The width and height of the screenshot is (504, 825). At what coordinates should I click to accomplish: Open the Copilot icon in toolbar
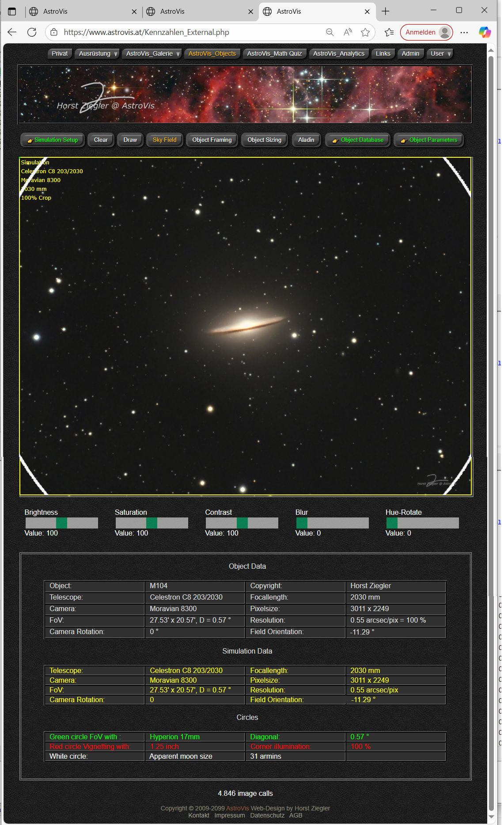[x=485, y=32]
